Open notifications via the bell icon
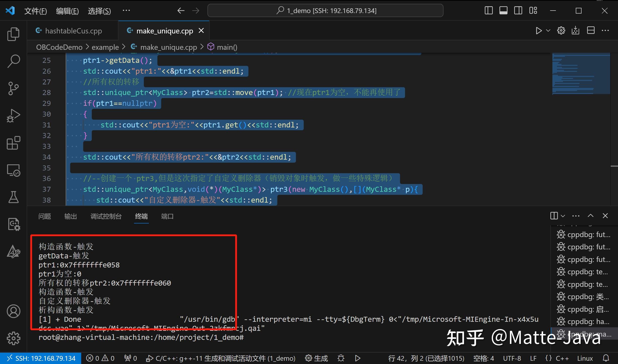Viewport: 618px width, 364px height. tap(606, 358)
